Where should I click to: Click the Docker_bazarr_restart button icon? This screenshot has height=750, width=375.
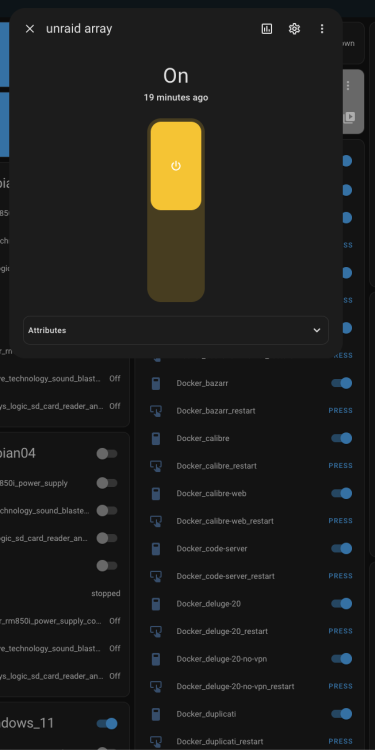click(156, 411)
